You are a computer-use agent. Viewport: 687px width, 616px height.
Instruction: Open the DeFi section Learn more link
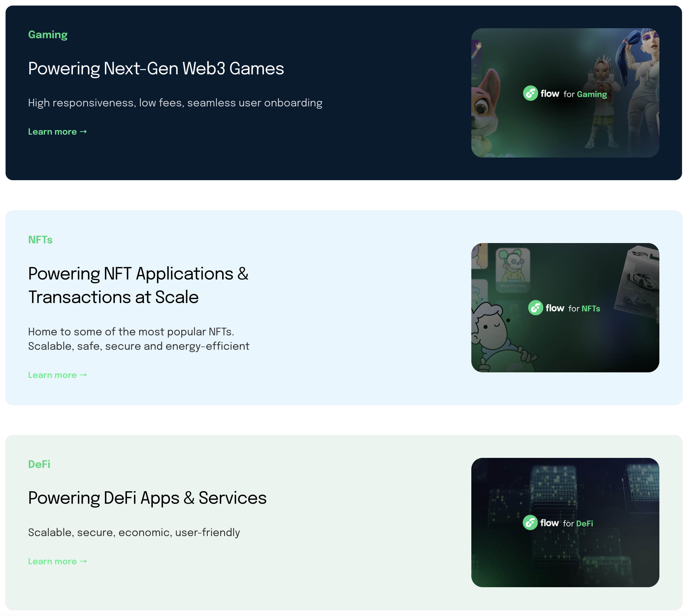[53, 561]
